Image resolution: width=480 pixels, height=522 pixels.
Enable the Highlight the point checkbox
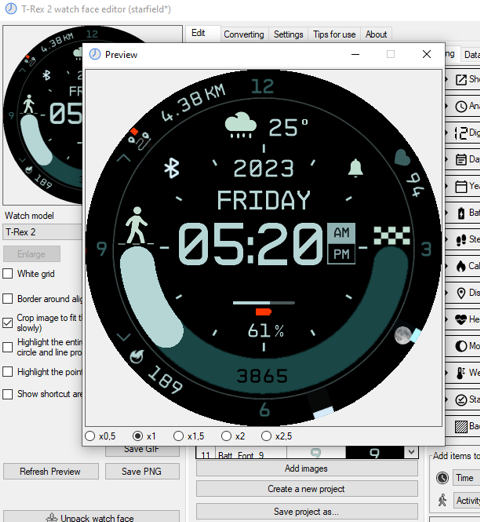[x=7, y=372]
